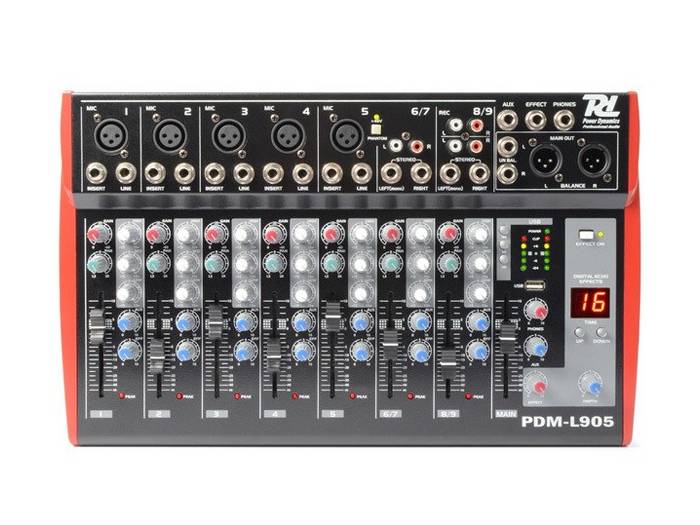Click the AUX output jack
The width and height of the screenshot is (700, 525).
(x=508, y=119)
